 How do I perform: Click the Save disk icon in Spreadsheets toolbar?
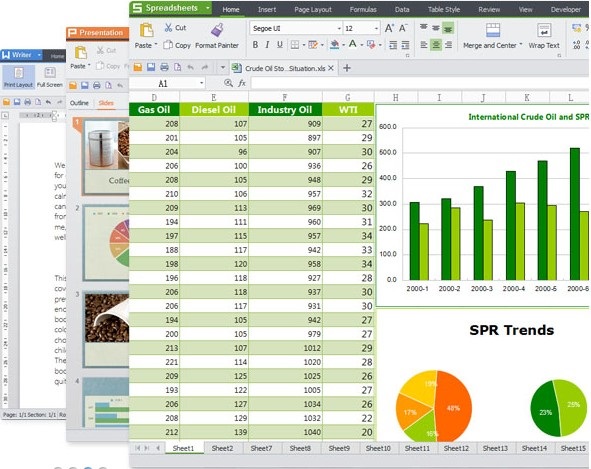coord(151,67)
